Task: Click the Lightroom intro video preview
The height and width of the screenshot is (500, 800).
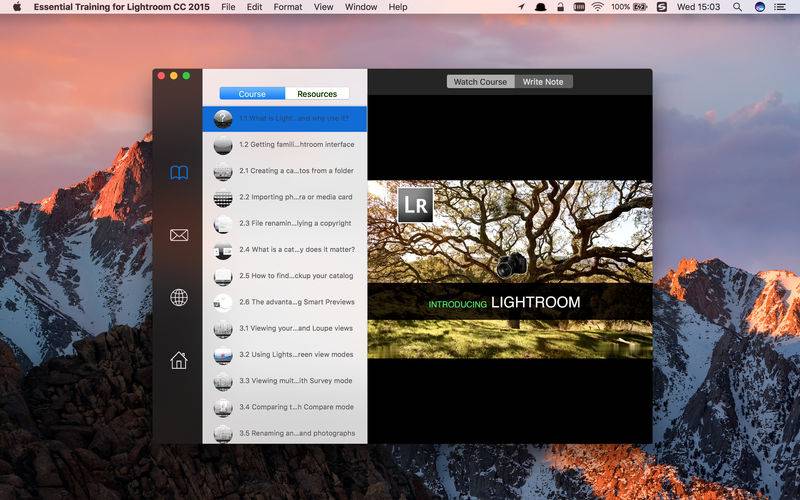Action: coord(510,269)
